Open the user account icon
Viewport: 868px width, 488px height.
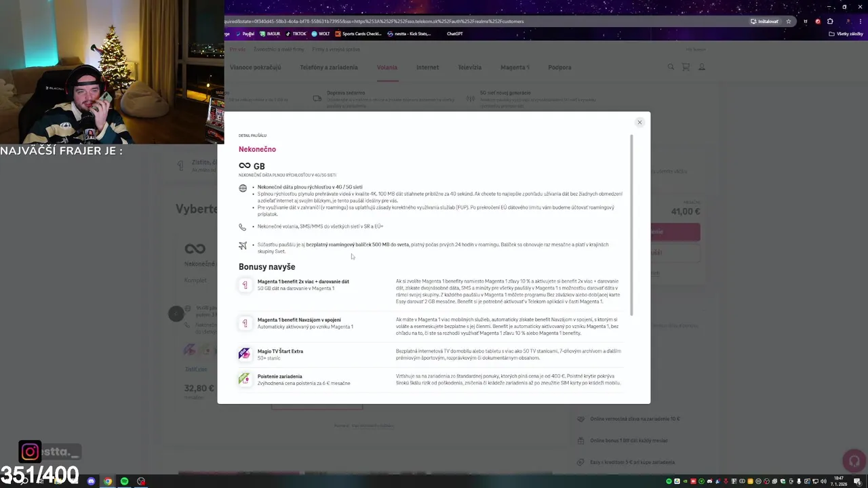pyautogui.click(x=702, y=67)
